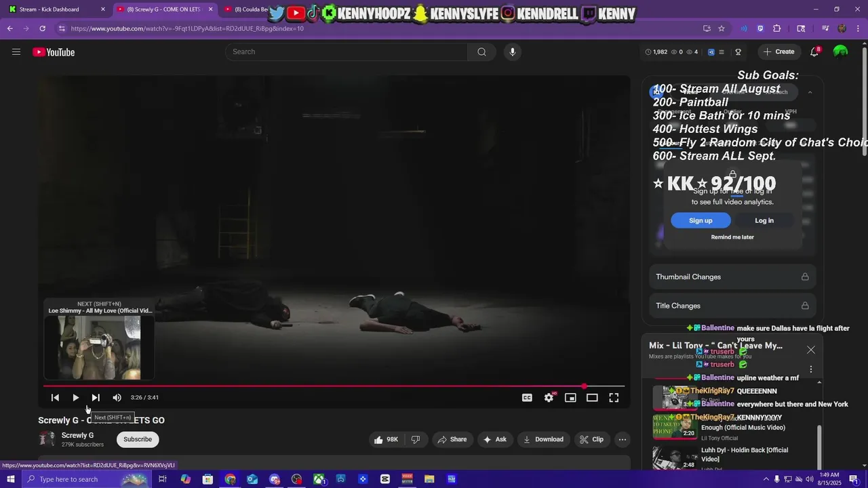Open the Create button
Screen dimensions: 868x488
click(779, 52)
